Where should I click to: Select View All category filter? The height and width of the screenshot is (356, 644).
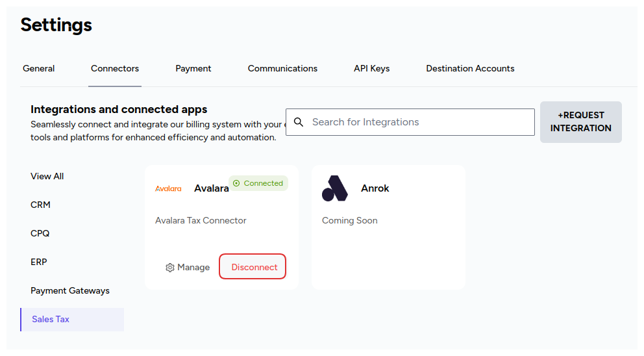47,176
